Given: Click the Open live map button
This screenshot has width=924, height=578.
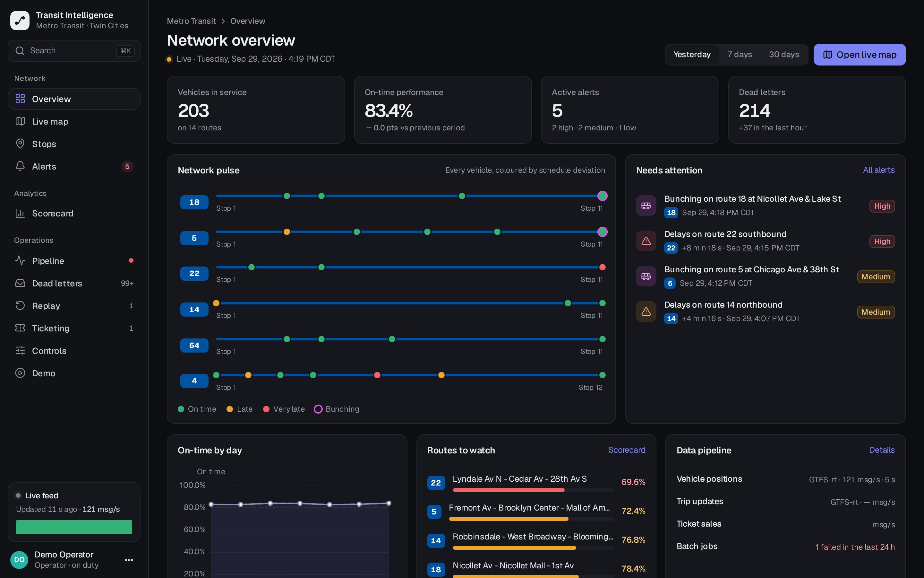Looking at the screenshot, I should 860,55.
